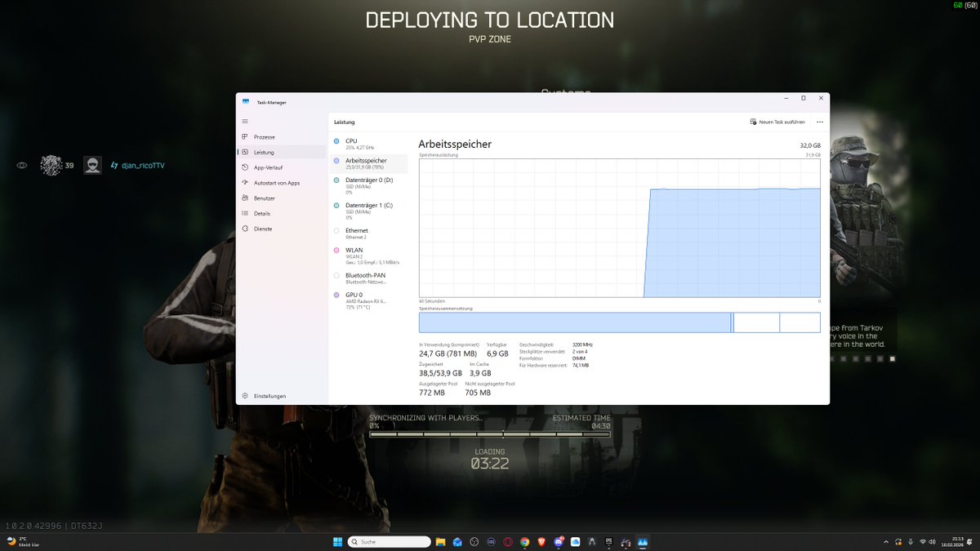Open Google Chrome from the taskbar
Screen dimensions: 980x551
point(524,542)
